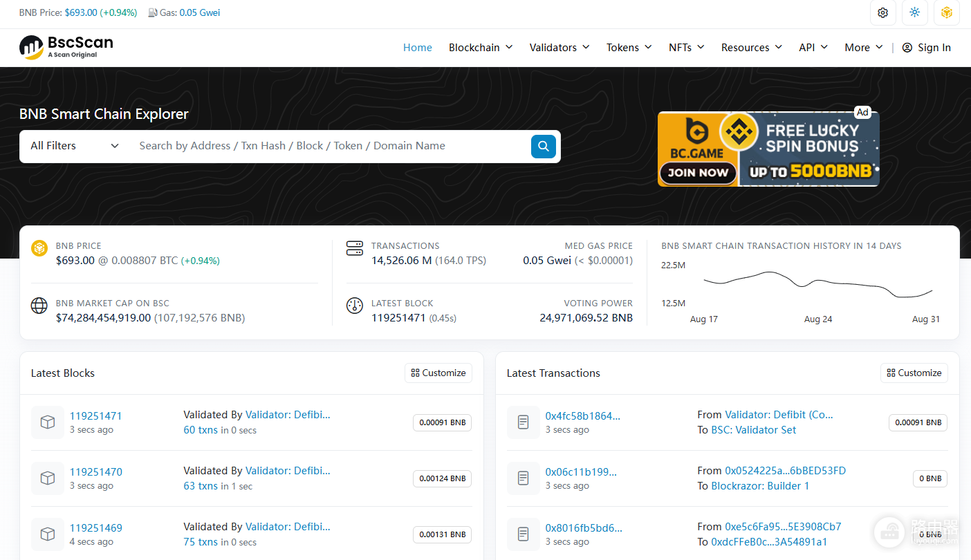Click the block icon for 119251469
The height and width of the screenshot is (560, 971).
point(48,534)
